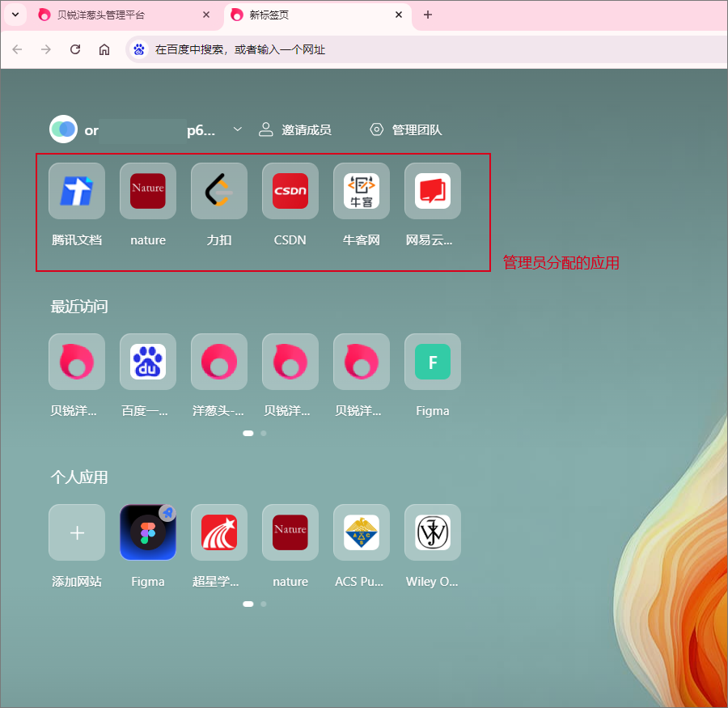The height and width of the screenshot is (708, 728).
Task: Click the team avatar icon
Action: tap(64, 129)
